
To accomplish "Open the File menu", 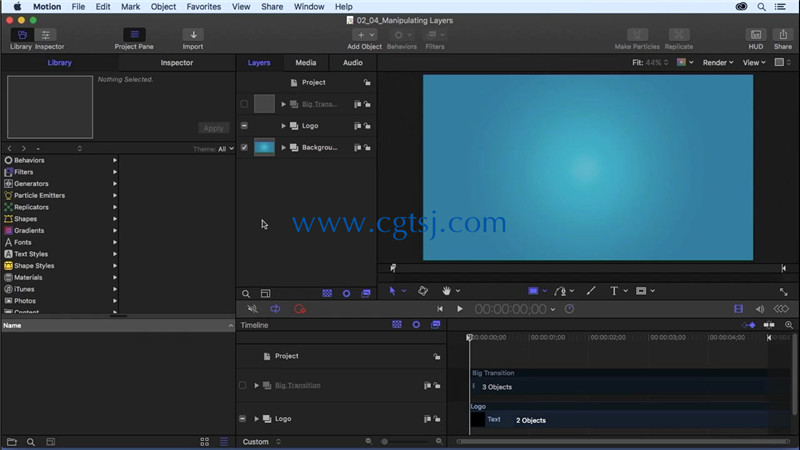I will [x=78, y=7].
